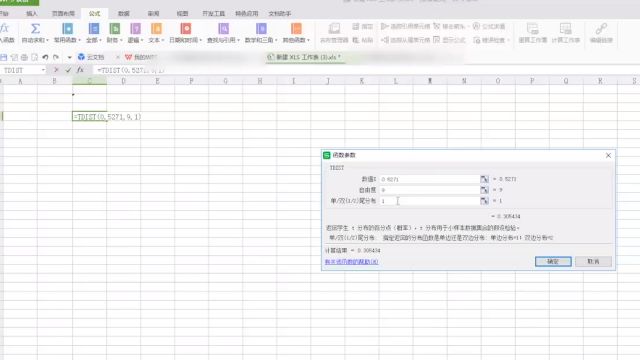This screenshot has height=360, width=640.
Task: Open the 文档助手 tab
Action: tap(280, 13)
